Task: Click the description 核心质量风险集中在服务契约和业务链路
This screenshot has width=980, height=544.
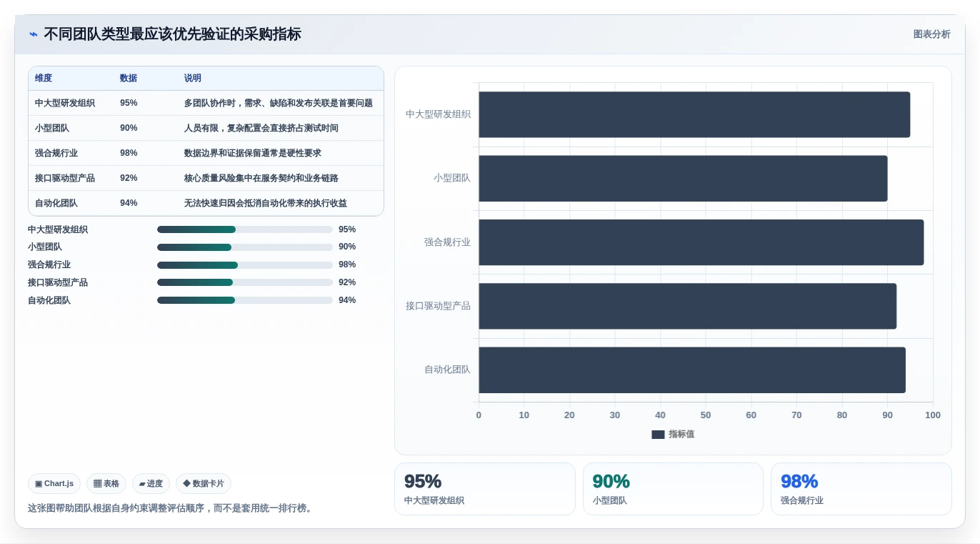Action: point(261,178)
